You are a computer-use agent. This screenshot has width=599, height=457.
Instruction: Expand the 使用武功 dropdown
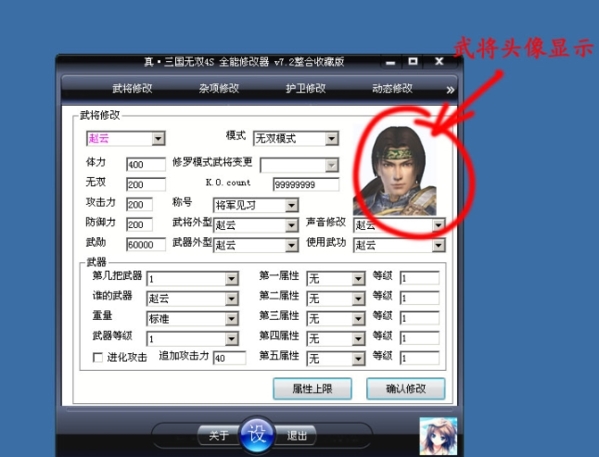400,245
